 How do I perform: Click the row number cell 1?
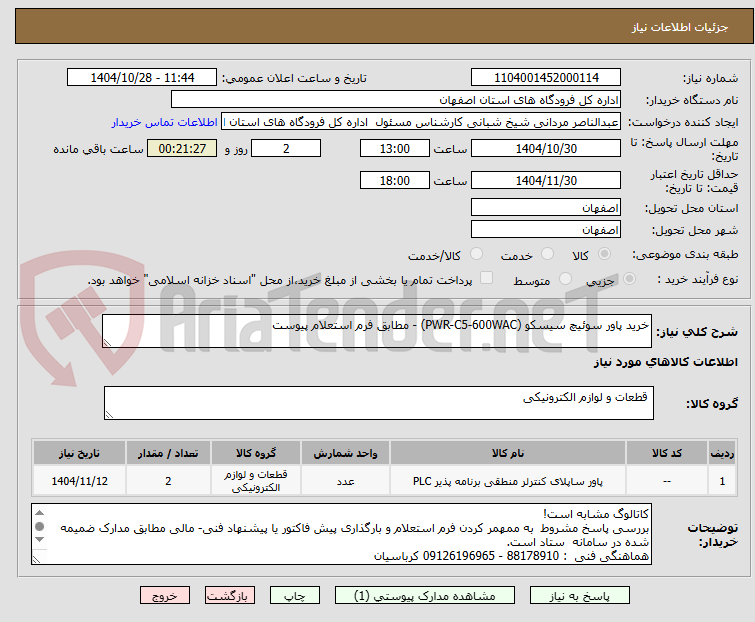point(722,481)
